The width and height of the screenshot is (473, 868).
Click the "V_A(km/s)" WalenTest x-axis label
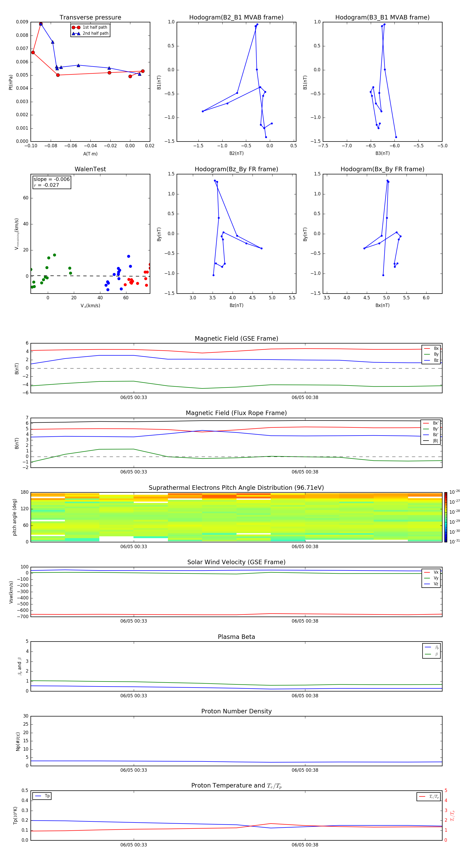[x=90, y=306]
